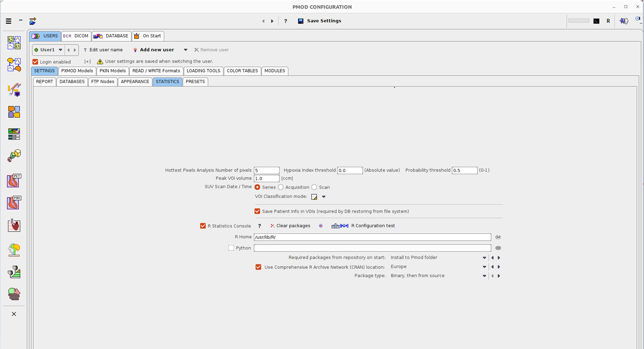Image resolution: width=644 pixels, height=349 pixels.
Task: Open the CRAN location Europe dropdown
Action: [x=484, y=267]
